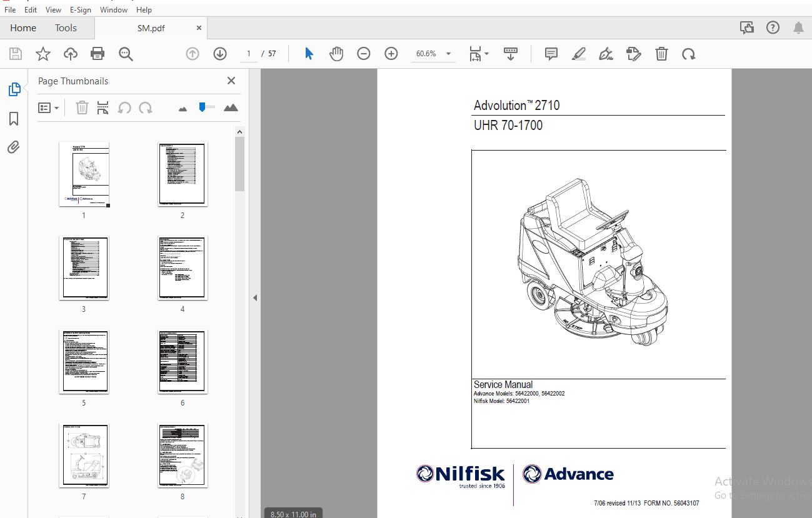Open fit page options dropdown arrow
The image size is (812, 518).
click(x=486, y=54)
